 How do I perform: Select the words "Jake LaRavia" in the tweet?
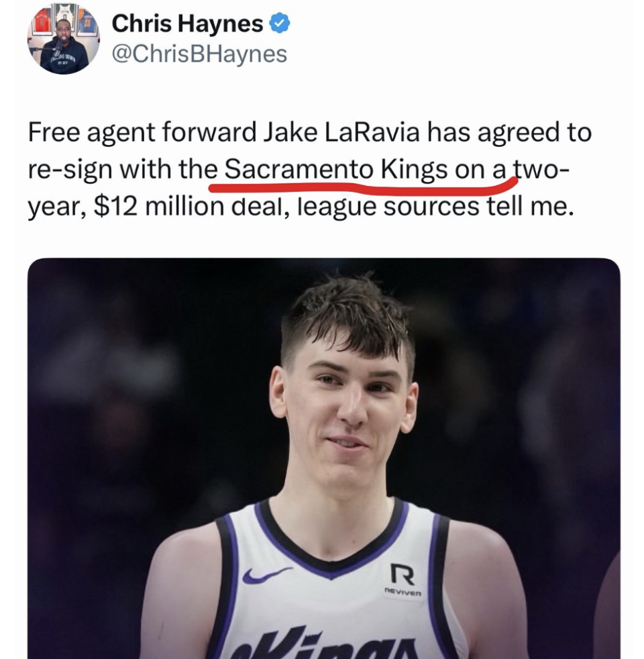click(342, 132)
